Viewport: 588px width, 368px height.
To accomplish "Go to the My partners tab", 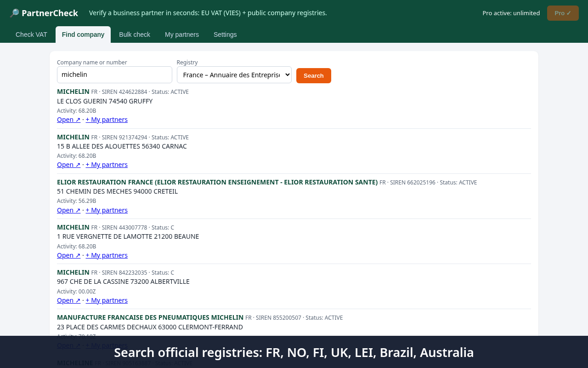I will point(182,34).
